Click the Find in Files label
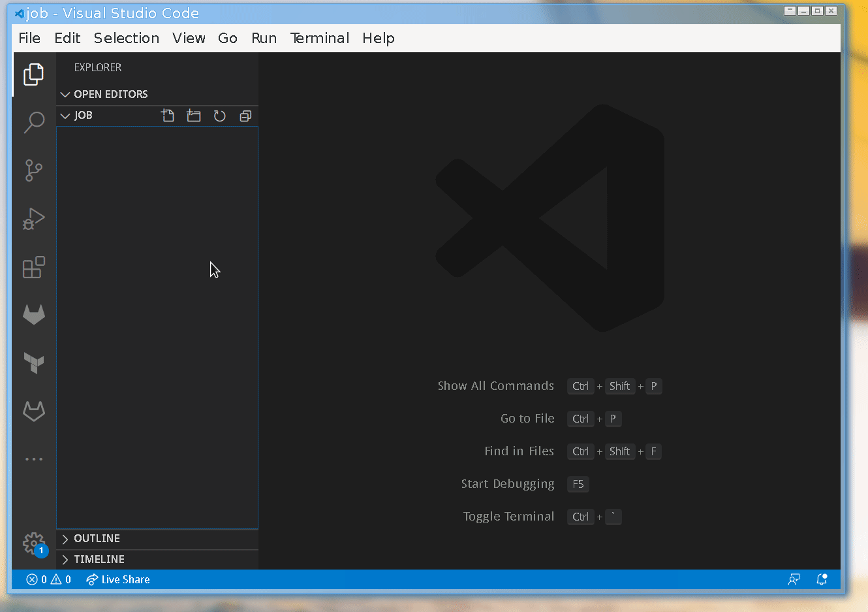 point(519,451)
